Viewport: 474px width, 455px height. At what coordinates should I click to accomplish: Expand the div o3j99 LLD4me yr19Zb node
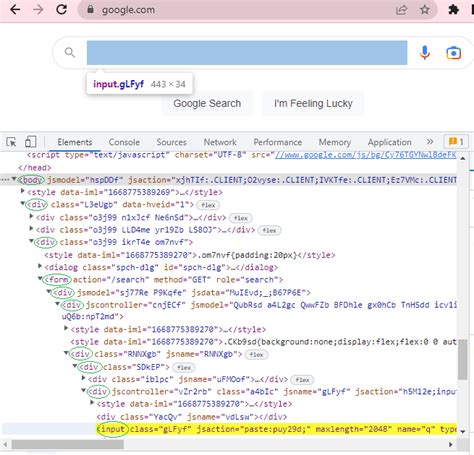[31, 229]
